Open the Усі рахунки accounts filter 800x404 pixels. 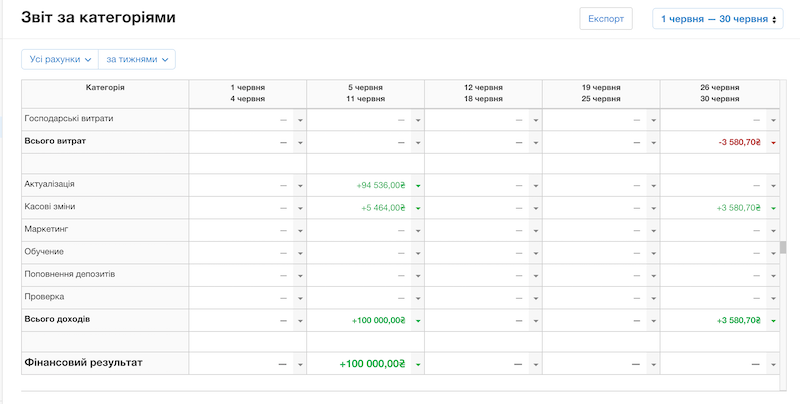(x=60, y=59)
